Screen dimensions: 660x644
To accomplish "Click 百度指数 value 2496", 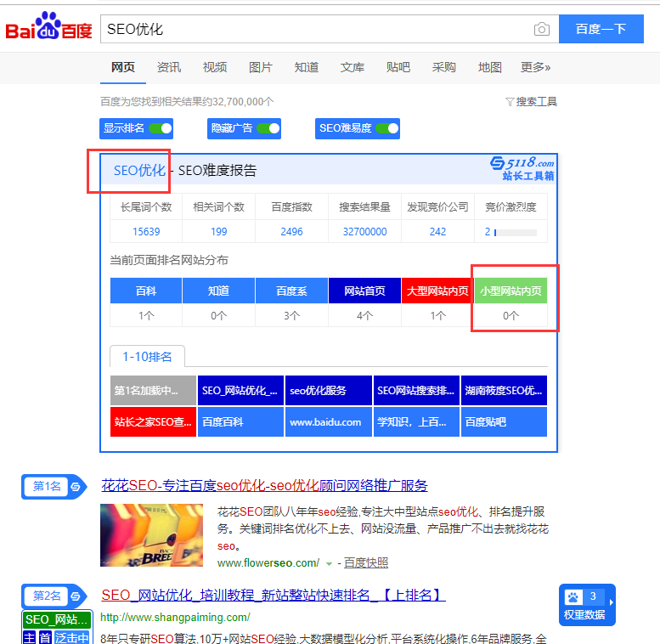I will [291, 231].
